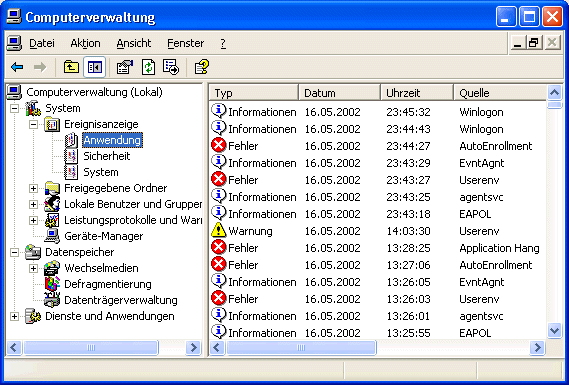Click the Datenträgerverwaltung icon
This screenshot has height=385, width=569.
coord(52,300)
